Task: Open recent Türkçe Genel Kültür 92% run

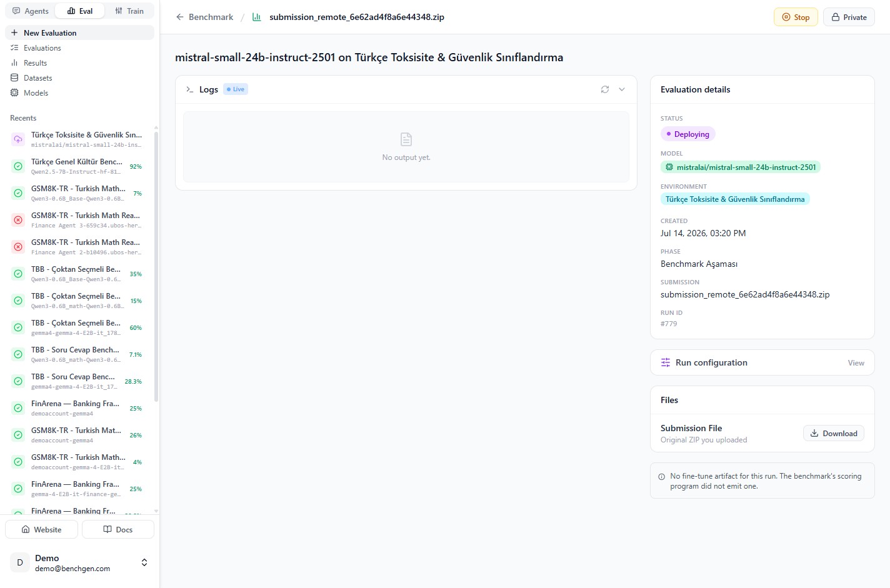Action: (x=81, y=166)
